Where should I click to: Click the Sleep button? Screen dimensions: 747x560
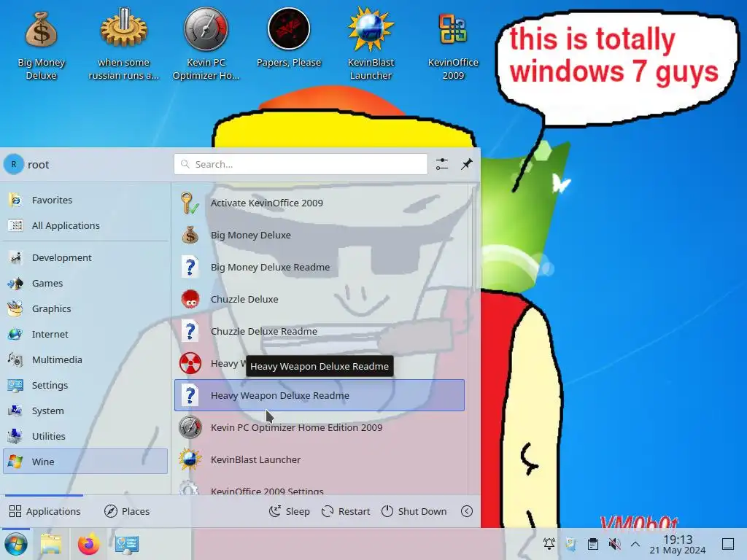tap(289, 511)
